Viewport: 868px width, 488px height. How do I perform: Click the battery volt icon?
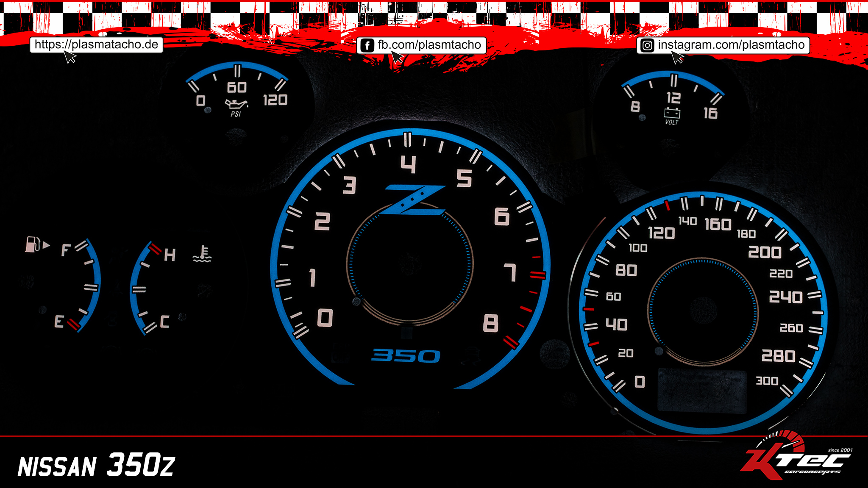(672, 113)
